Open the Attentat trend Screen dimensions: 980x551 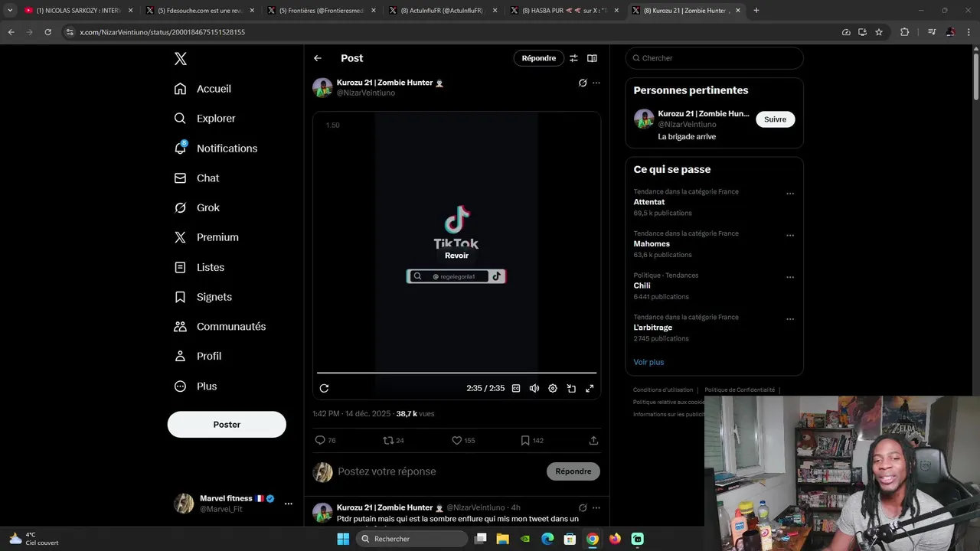pyautogui.click(x=649, y=202)
